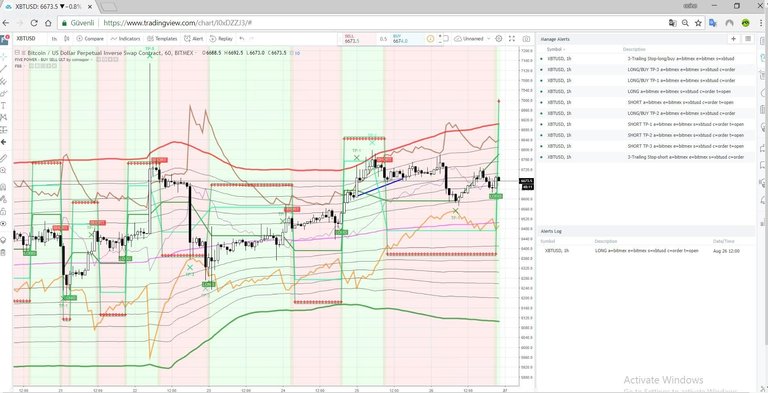This screenshot has width=768, height=393.
Task: Add a new alert with plus button
Action: (x=733, y=39)
